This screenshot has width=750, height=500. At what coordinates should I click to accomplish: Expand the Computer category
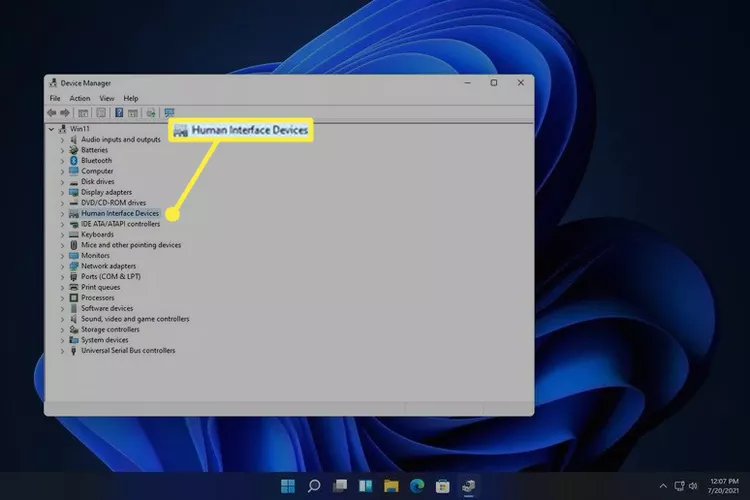pyautogui.click(x=62, y=171)
